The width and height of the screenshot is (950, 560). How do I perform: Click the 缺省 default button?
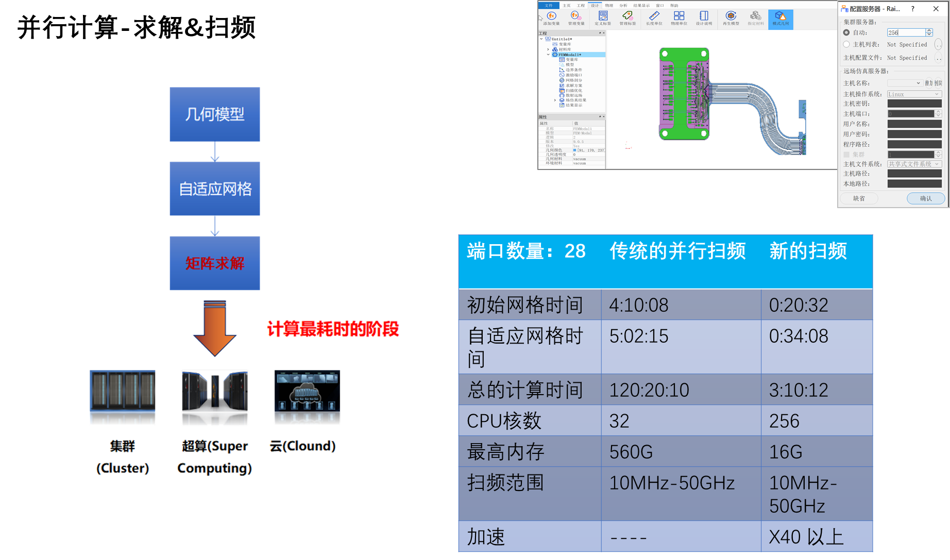point(859,198)
